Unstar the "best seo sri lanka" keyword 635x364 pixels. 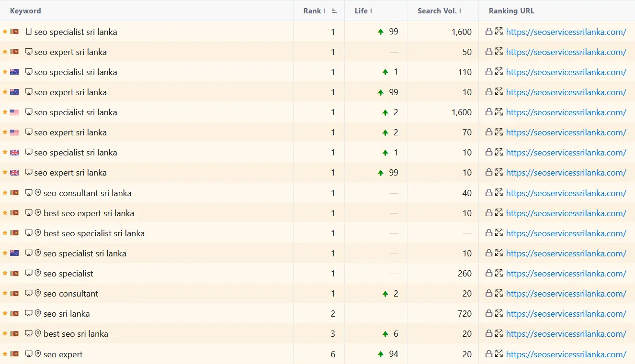coord(4,333)
